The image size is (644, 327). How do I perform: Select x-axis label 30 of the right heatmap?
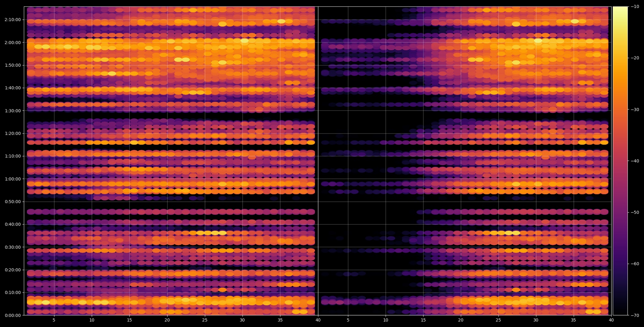pos(536,320)
